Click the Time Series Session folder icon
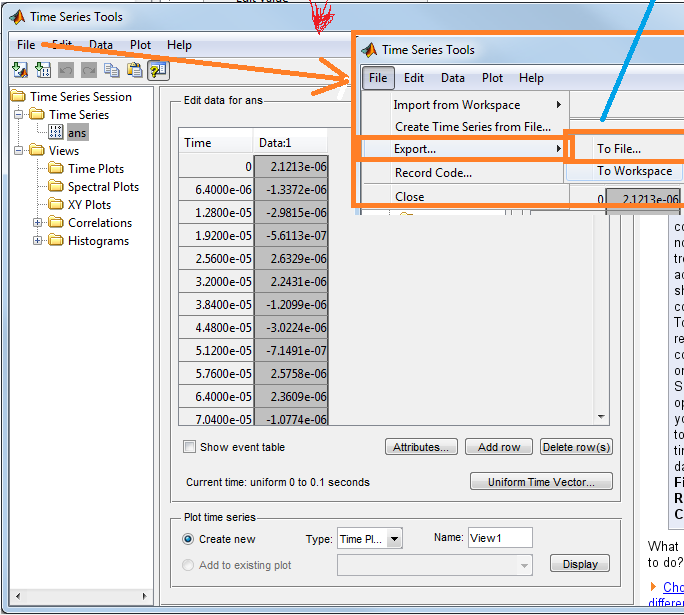 (x=18, y=96)
